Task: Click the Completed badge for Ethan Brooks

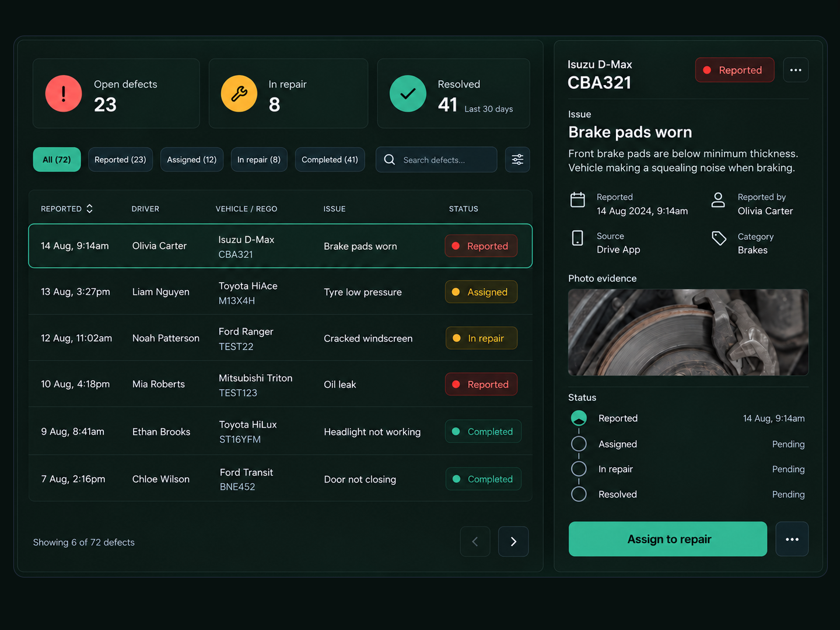Action: click(483, 432)
